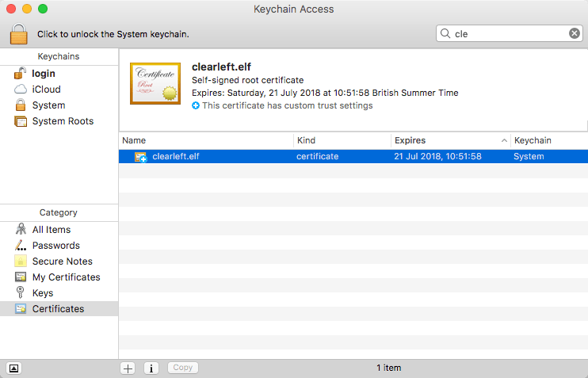Viewport: 588px width, 378px height.
Task: Click the clearleft.elf row certificate icon
Action: pos(140,157)
